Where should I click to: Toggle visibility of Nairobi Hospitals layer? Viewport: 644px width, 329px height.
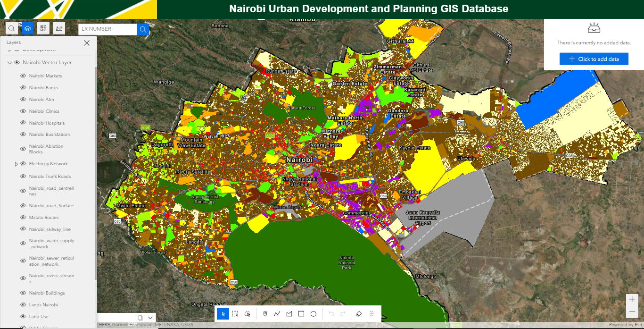click(x=23, y=123)
